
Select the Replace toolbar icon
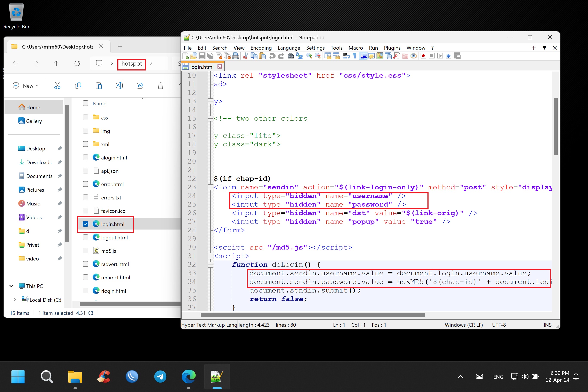pyautogui.click(x=299, y=56)
